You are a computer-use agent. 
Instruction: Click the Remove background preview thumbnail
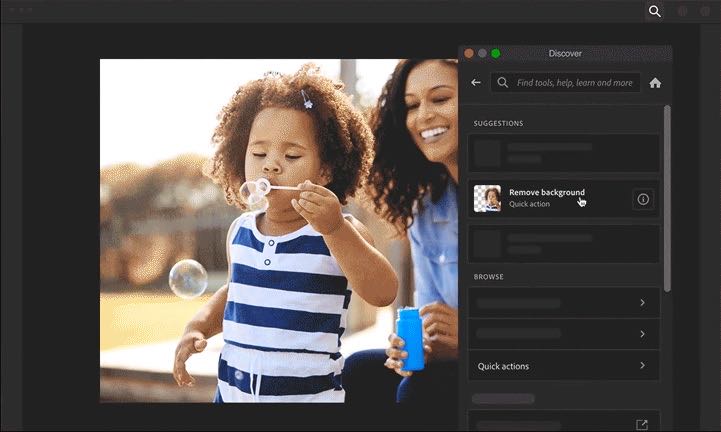click(487, 199)
